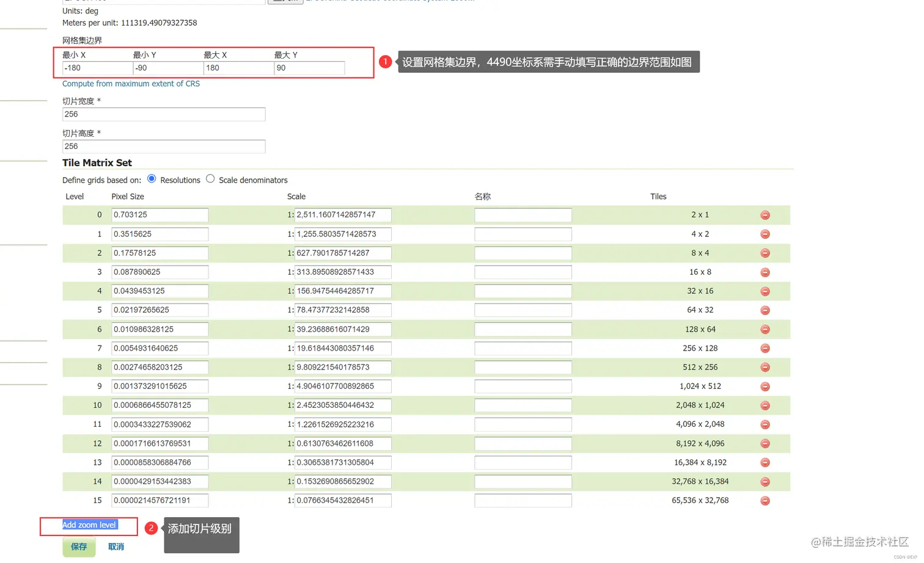Click the 名称 name field for level 8
This screenshot has width=924, height=563.
[x=523, y=367]
